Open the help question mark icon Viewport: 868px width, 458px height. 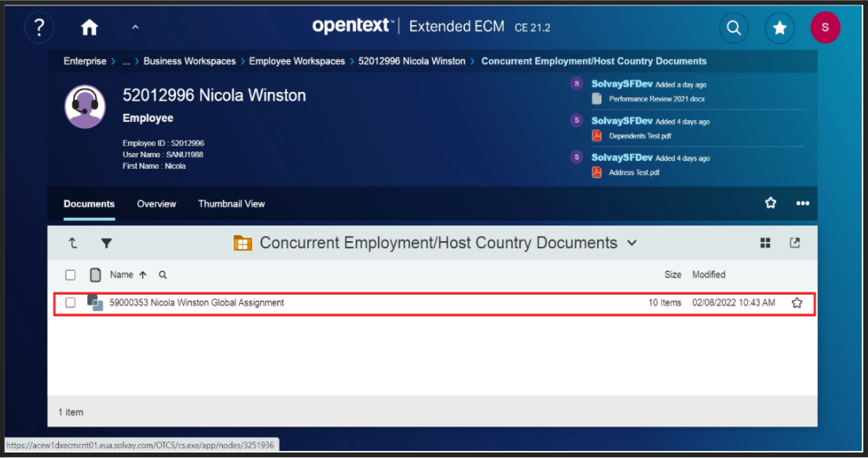pyautogui.click(x=39, y=27)
